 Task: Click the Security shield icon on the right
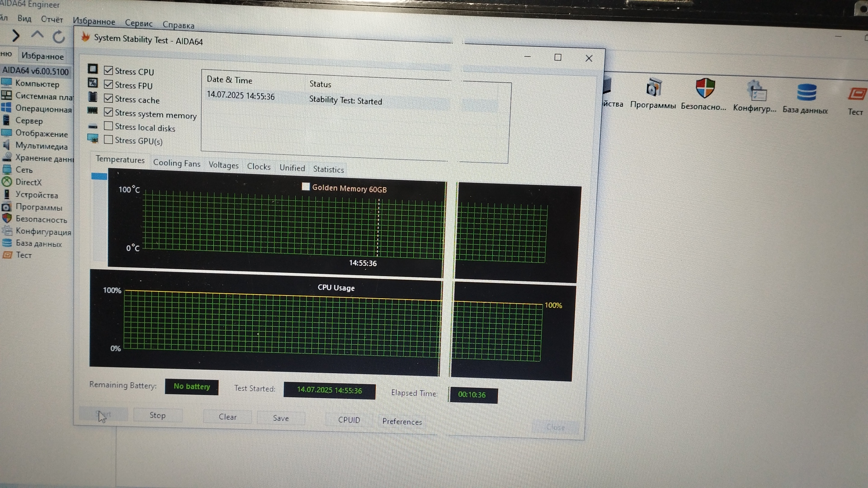(704, 89)
